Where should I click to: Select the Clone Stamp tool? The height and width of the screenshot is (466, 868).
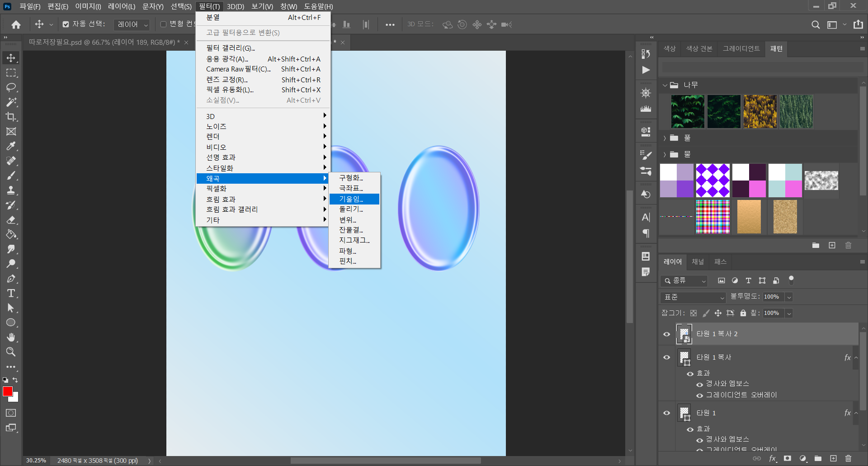tap(11, 190)
